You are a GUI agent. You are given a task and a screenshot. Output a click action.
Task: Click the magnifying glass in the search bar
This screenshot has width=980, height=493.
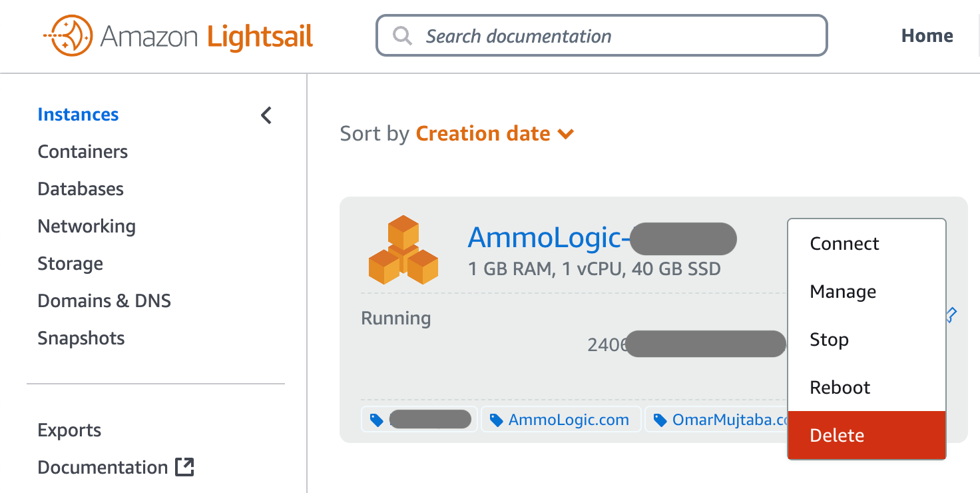tap(402, 35)
